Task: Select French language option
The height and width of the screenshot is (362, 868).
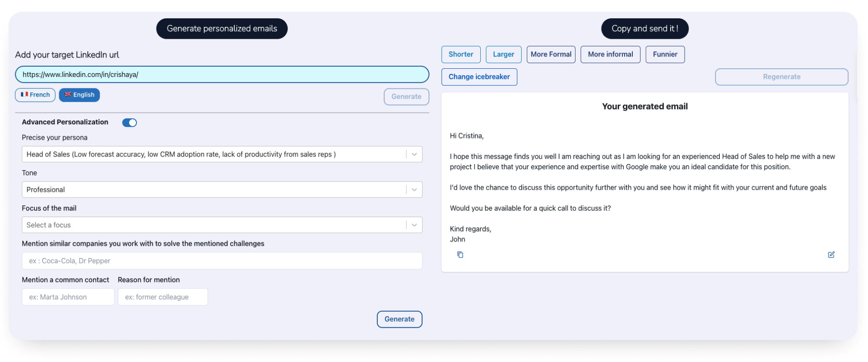Action: click(x=35, y=95)
